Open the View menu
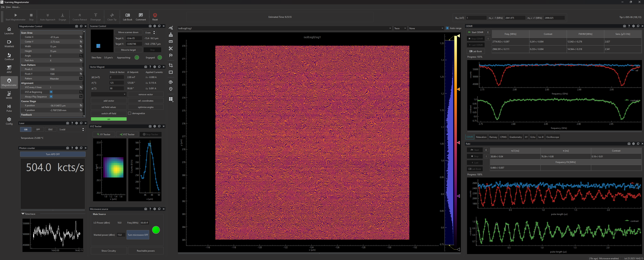 8,7
